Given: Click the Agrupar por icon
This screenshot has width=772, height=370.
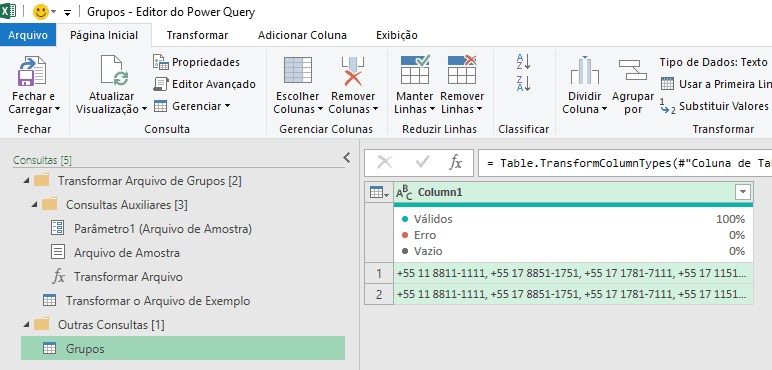Looking at the screenshot, I should (632, 70).
